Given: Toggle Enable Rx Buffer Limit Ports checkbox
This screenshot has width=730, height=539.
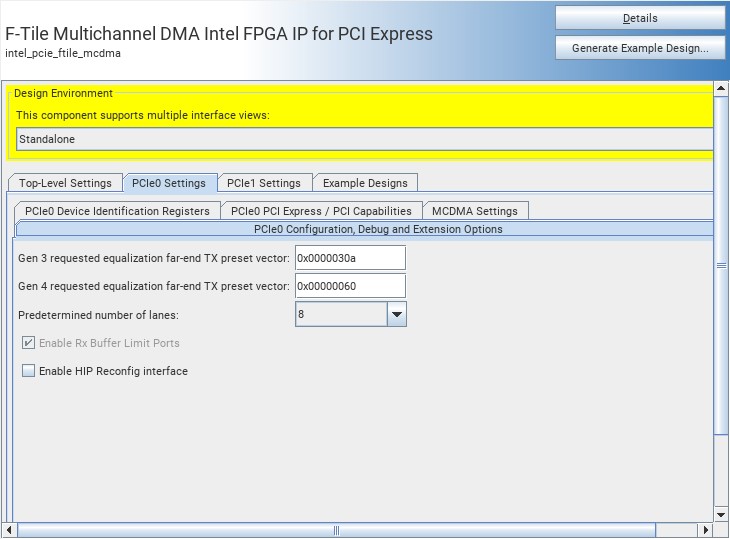Looking at the screenshot, I should point(28,343).
